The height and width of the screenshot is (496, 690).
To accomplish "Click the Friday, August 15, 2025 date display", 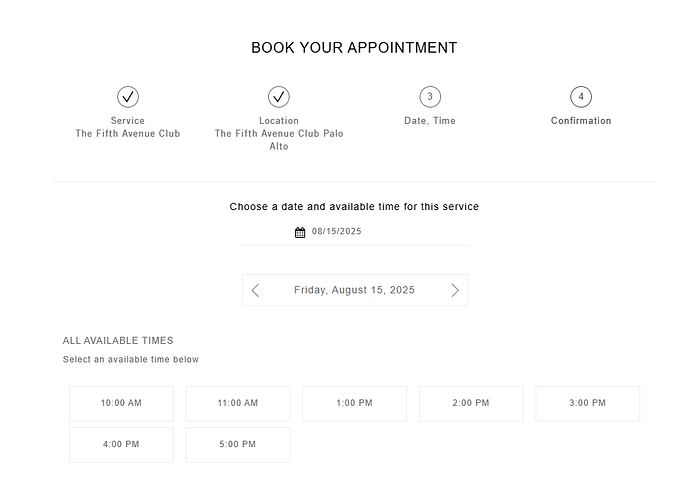I will 354,290.
